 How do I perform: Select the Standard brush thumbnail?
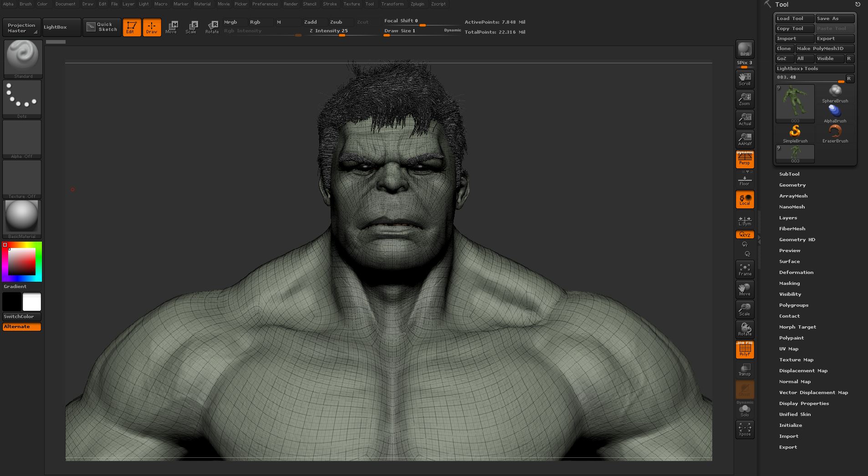tap(23, 59)
